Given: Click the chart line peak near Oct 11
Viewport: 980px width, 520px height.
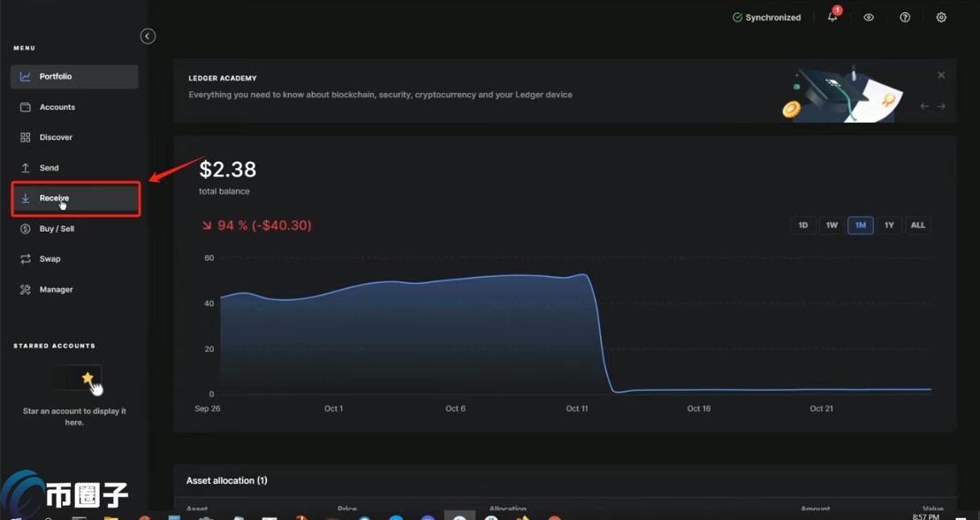Looking at the screenshot, I should (x=583, y=274).
